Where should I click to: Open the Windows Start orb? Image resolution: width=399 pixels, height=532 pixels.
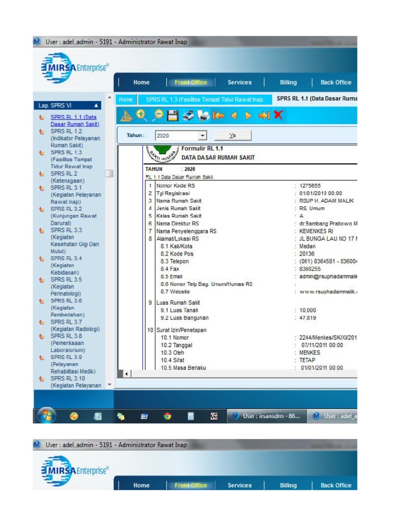click(x=47, y=415)
